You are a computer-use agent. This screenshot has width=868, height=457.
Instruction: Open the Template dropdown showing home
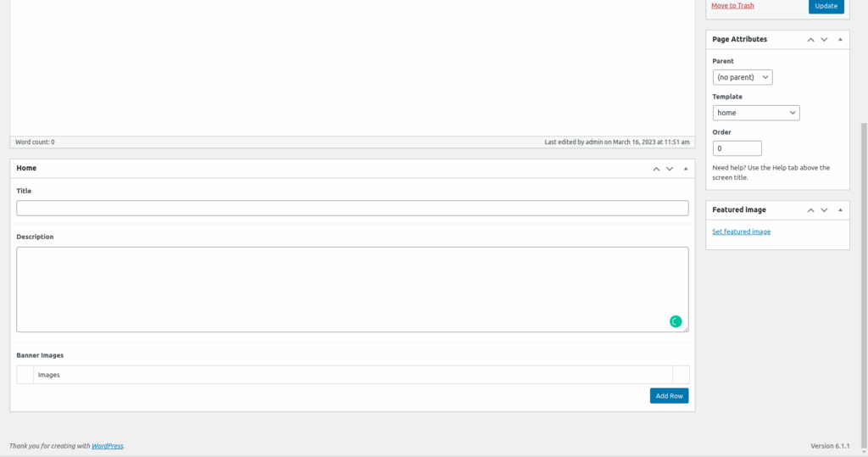756,113
